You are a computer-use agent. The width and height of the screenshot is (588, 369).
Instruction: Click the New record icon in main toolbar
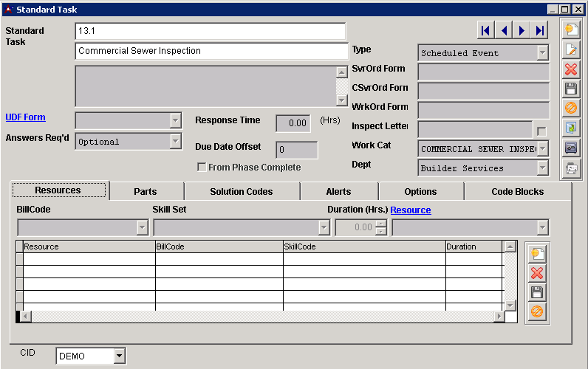tap(571, 30)
